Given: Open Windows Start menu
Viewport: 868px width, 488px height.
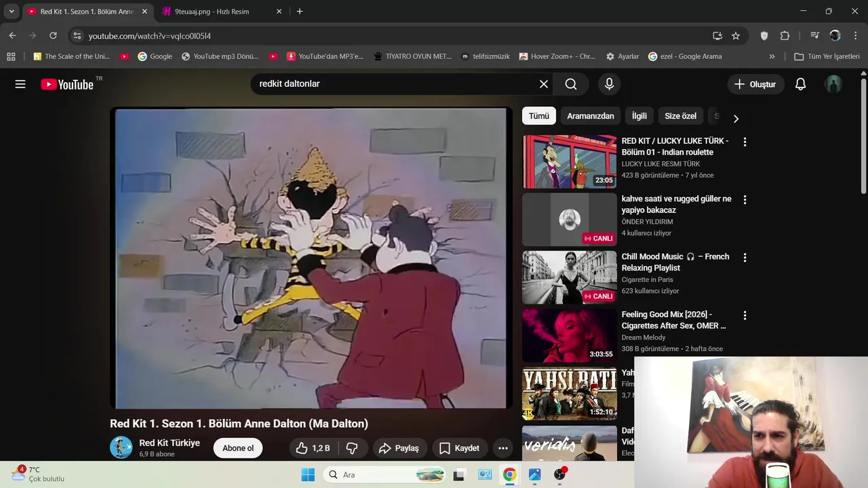Looking at the screenshot, I should (307, 474).
